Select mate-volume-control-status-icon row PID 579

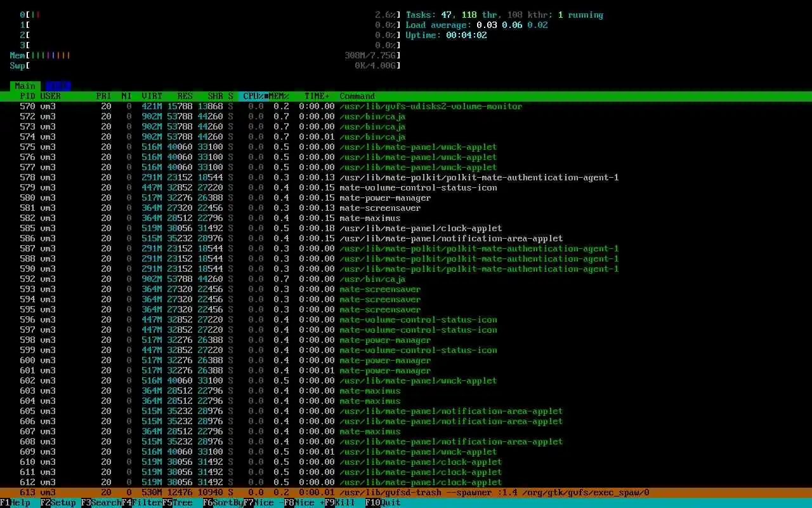(x=406, y=188)
